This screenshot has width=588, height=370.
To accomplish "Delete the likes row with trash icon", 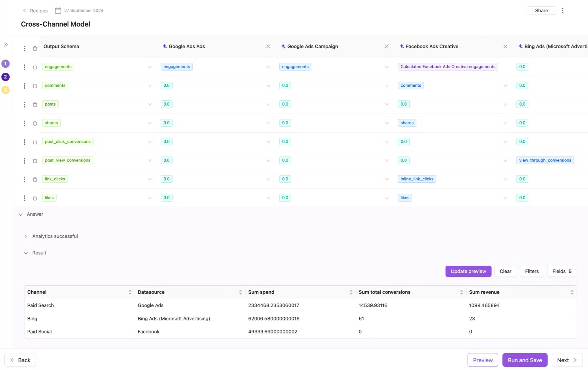I will click(35, 198).
